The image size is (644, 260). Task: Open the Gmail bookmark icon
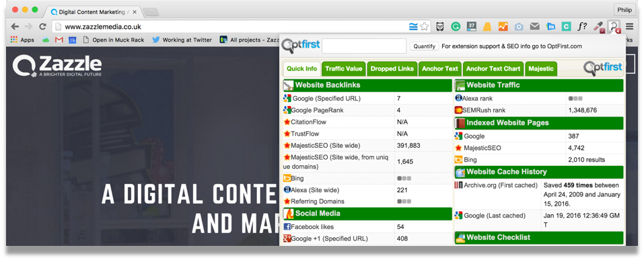pyautogui.click(x=59, y=40)
